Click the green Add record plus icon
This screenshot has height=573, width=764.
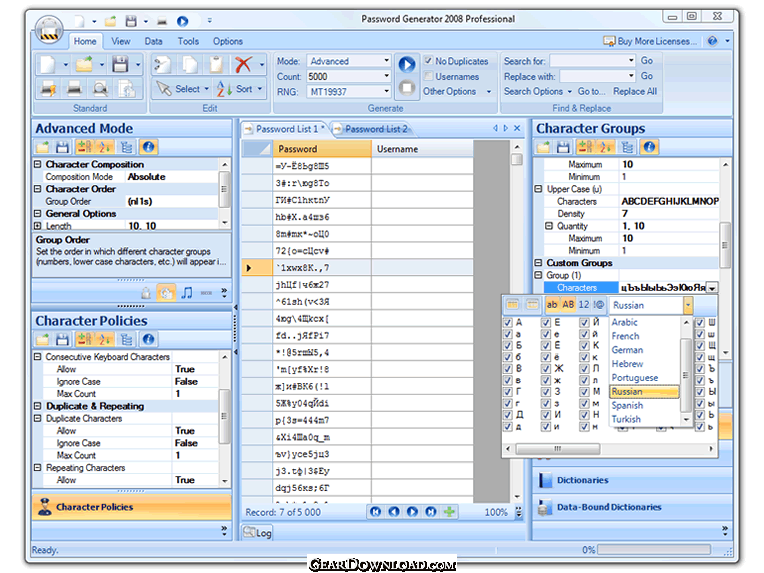(x=449, y=512)
